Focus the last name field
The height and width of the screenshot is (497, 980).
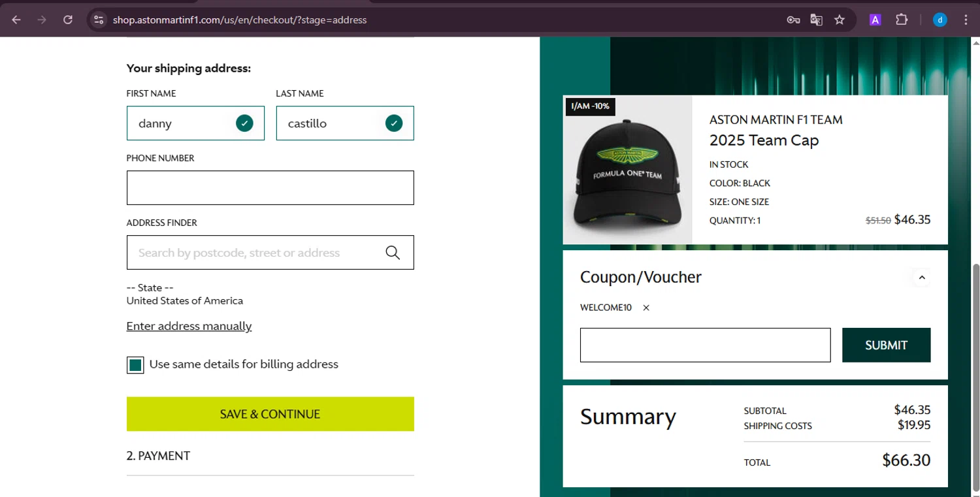(x=345, y=123)
